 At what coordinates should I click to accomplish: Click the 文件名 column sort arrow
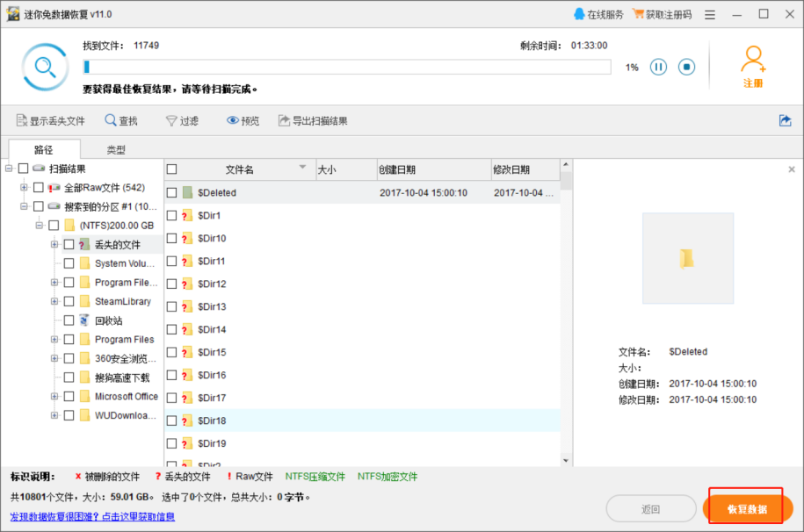(x=302, y=167)
